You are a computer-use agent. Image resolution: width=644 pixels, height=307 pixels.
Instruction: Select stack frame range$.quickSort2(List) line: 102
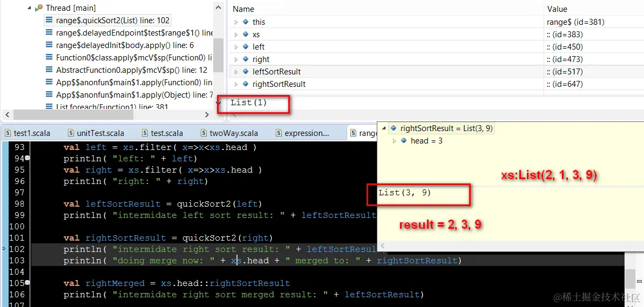(x=112, y=20)
